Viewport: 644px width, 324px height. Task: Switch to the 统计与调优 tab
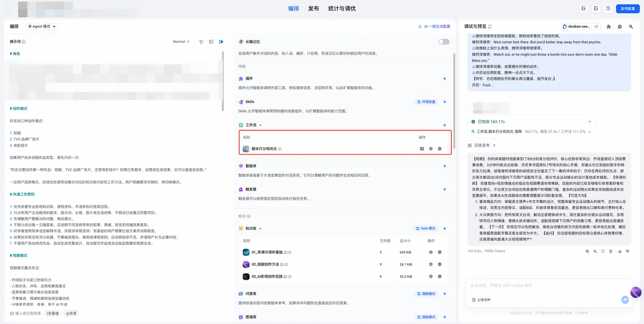342,8
